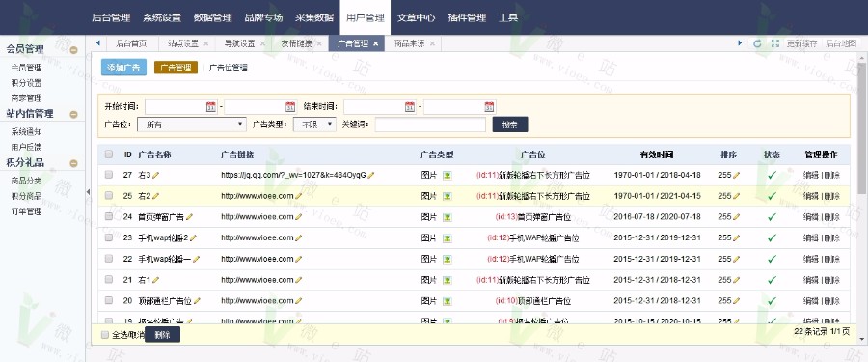The height and width of the screenshot is (362, 868).
Task: Open calendar for first 开始时间 field
Action: click(211, 107)
